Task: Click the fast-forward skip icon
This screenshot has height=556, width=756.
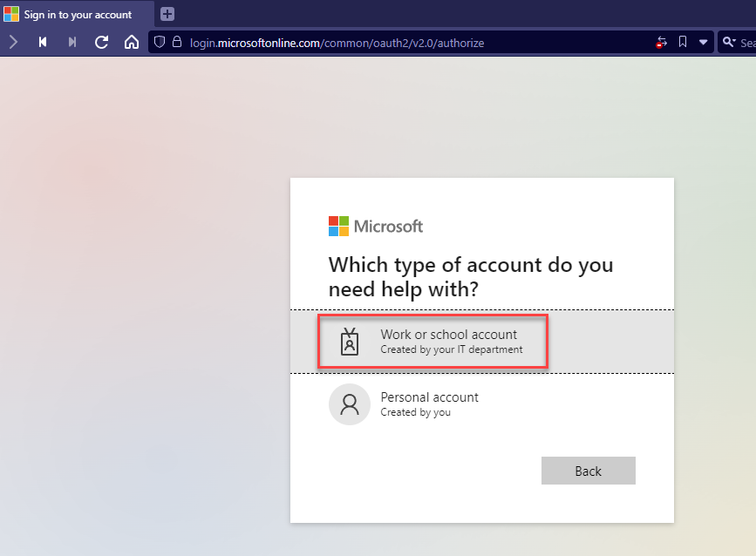Action: (x=72, y=43)
